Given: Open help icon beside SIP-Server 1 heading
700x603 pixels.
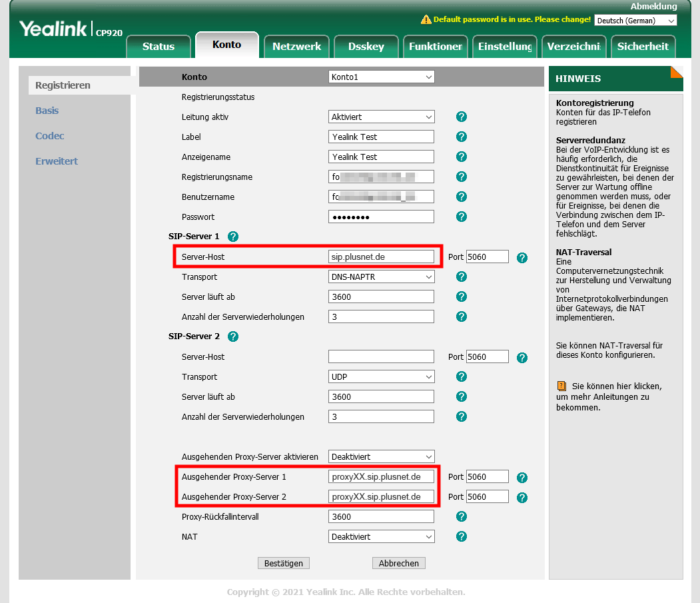Looking at the screenshot, I should (232, 237).
